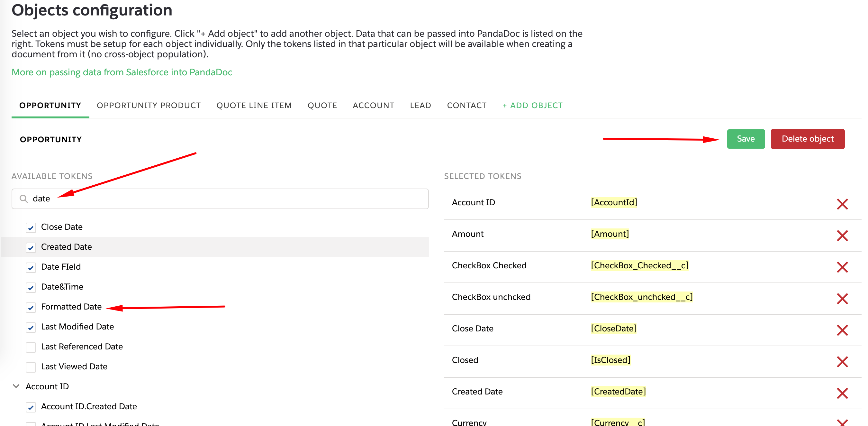The width and height of the screenshot is (868, 426).
Task: Enable the Last Referenced Date checkbox
Action: (x=31, y=347)
